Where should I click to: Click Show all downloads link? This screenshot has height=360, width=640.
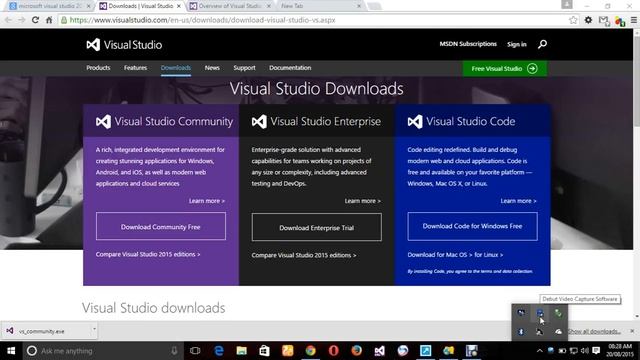pos(594,331)
